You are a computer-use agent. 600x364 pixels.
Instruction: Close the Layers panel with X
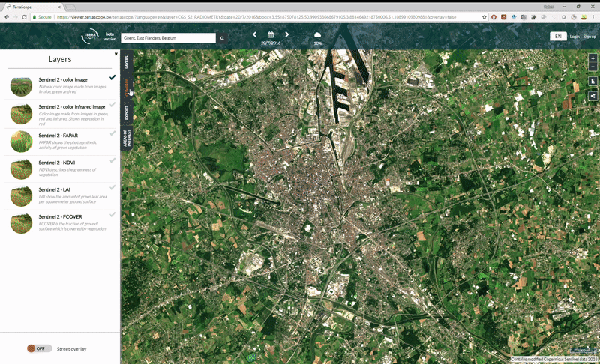[x=116, y=54]
